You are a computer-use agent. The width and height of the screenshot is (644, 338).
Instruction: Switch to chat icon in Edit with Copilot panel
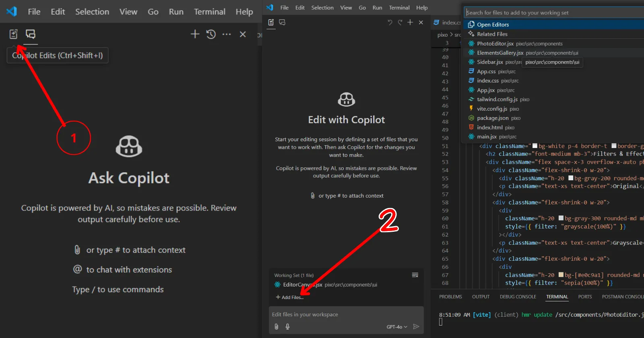pyautogui.click(x=282, y=23)
